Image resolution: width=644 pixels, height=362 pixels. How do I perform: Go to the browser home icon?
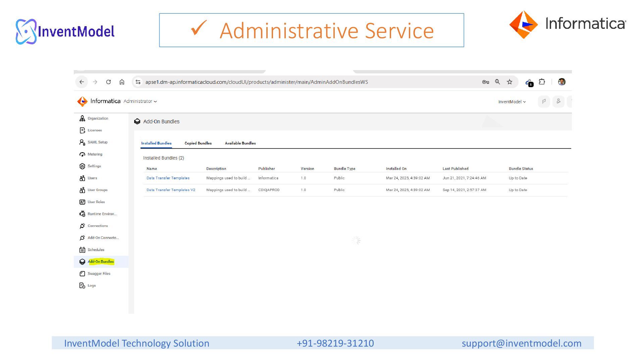(x=122, y=82)
